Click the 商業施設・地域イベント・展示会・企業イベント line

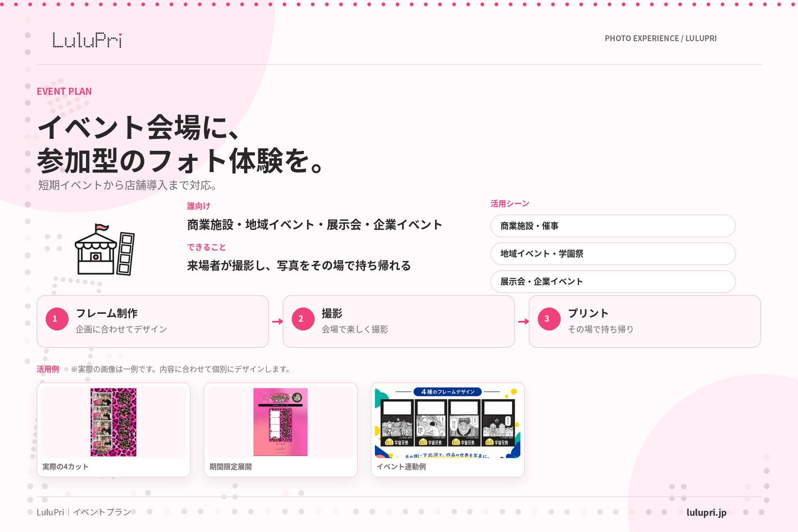(315, 225)
